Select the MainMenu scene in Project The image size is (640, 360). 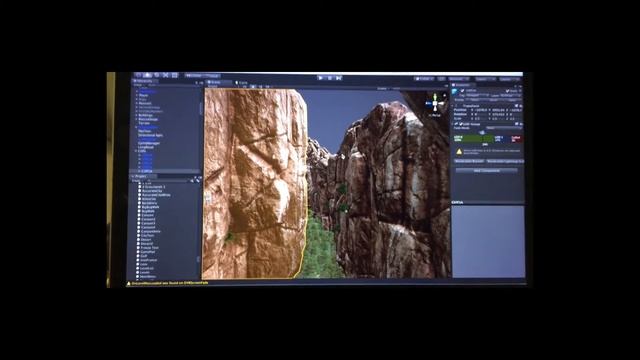pyautogui.click(x=148, y=276)
